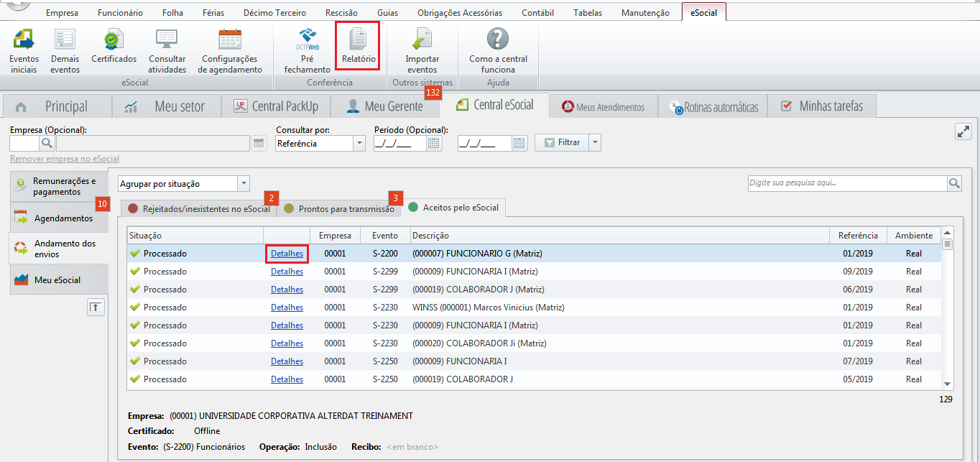
Task: Open the Remunerações e pagamentos side tab
Action: [x=59, y=186]
